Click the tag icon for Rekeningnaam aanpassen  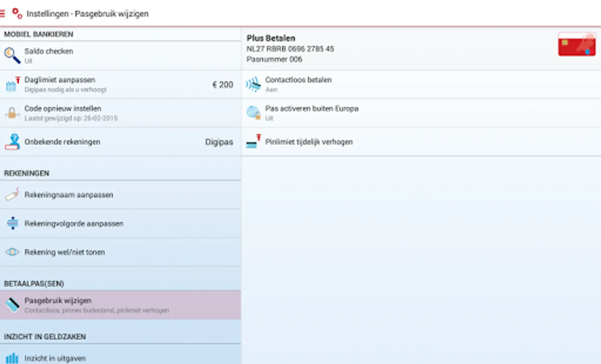(13, 195)
